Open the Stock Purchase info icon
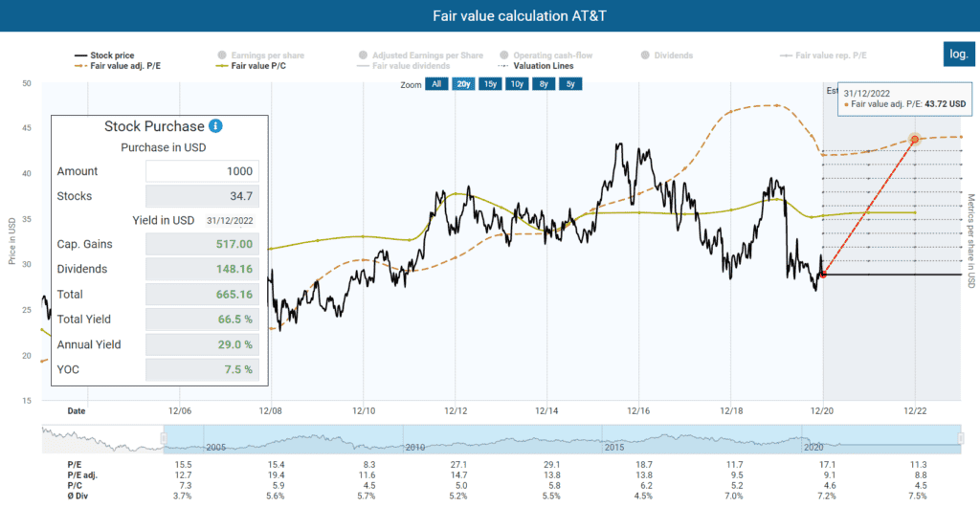The image size is (980, 507). pos(215,126)
